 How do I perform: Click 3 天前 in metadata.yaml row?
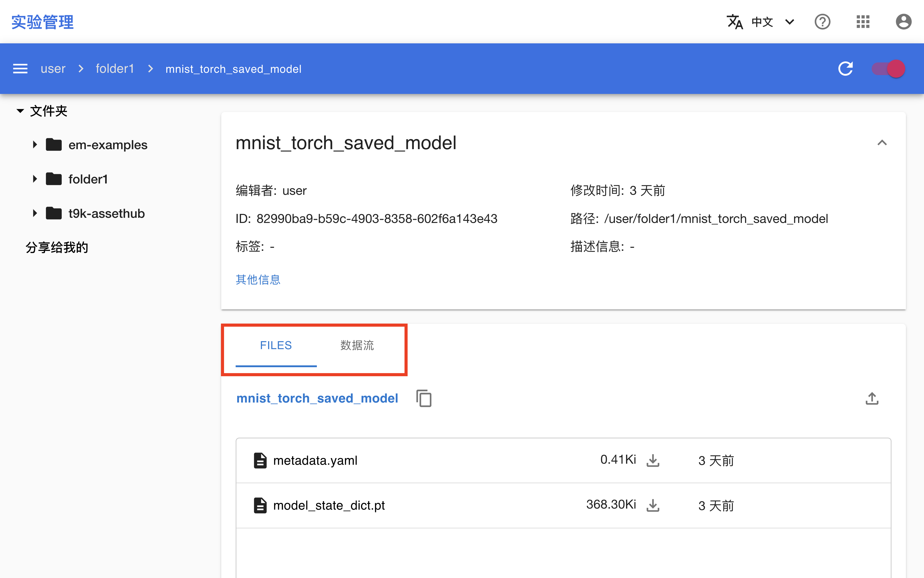716,461
